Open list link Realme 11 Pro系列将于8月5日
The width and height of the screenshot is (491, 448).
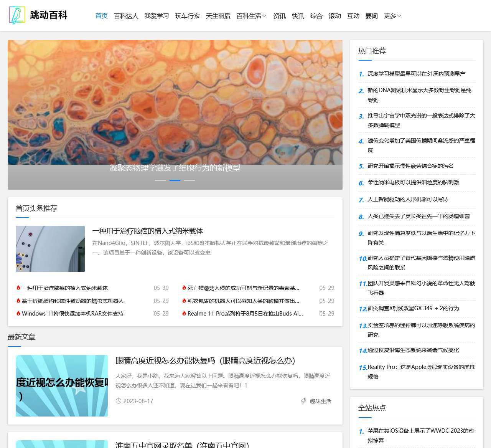[245, 313]
